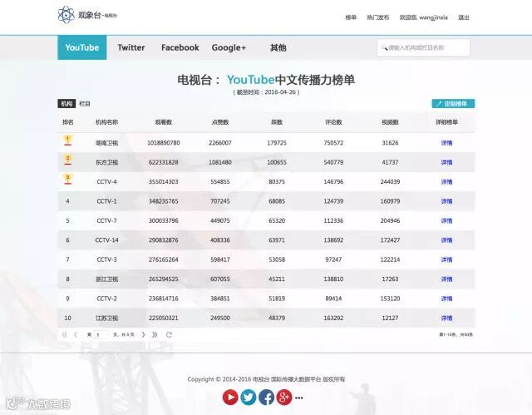Open 详情 for CCTV-4
The width and height of the screenshot is (532, 415).
coord(446,182)
